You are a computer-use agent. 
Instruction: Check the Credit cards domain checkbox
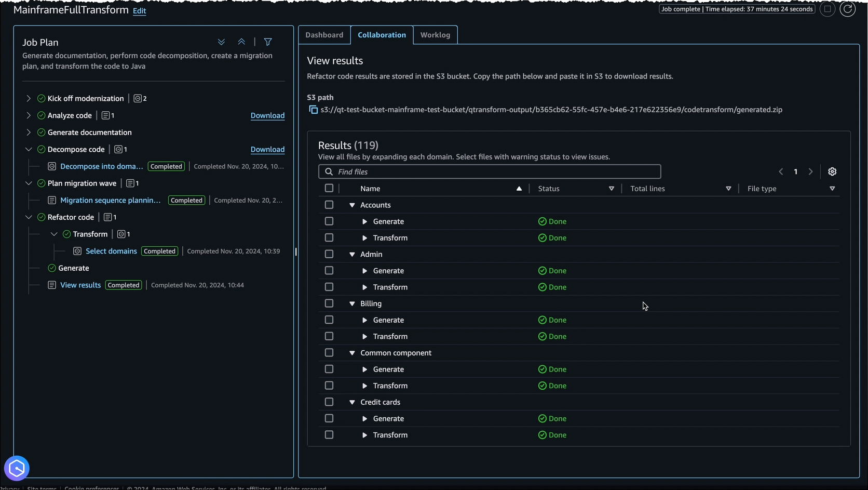(x=329, y=402)
